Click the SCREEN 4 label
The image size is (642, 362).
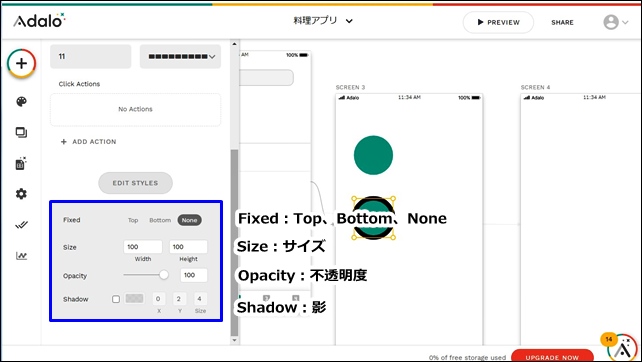(536, 87)
